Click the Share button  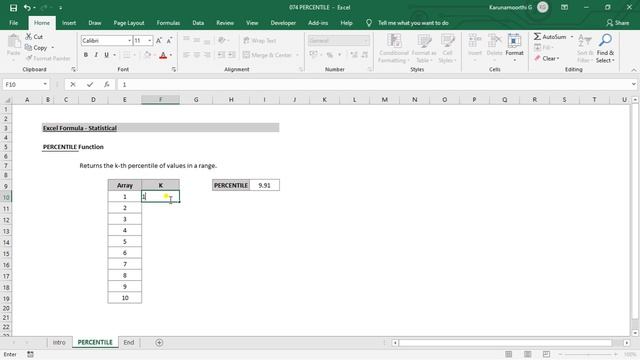tap(618, 23)
